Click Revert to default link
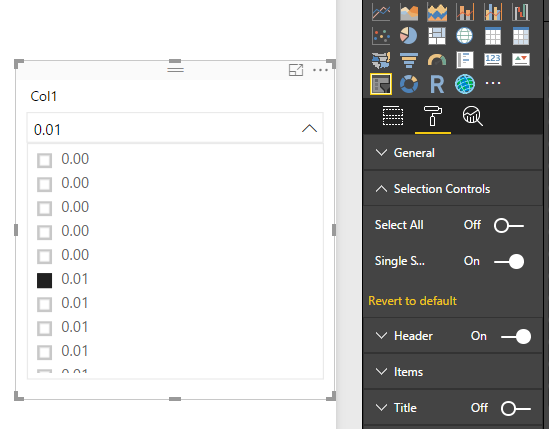 tap(412, 301)
